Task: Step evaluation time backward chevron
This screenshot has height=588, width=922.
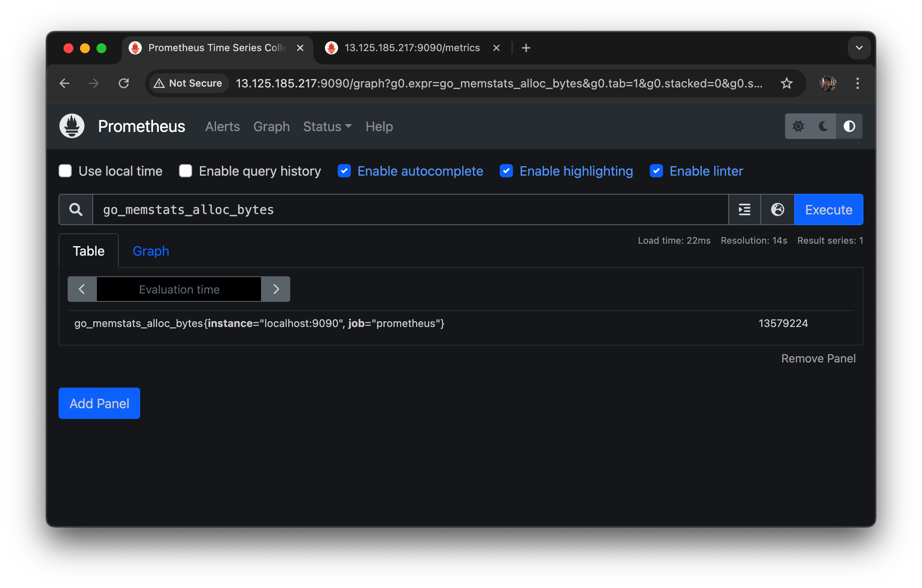Action: 82,289
